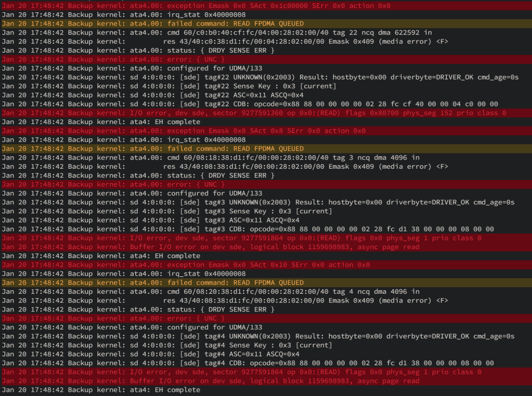Select the exception line with SAct 0x8
The image size is (532, 396).
pos(266,130)
